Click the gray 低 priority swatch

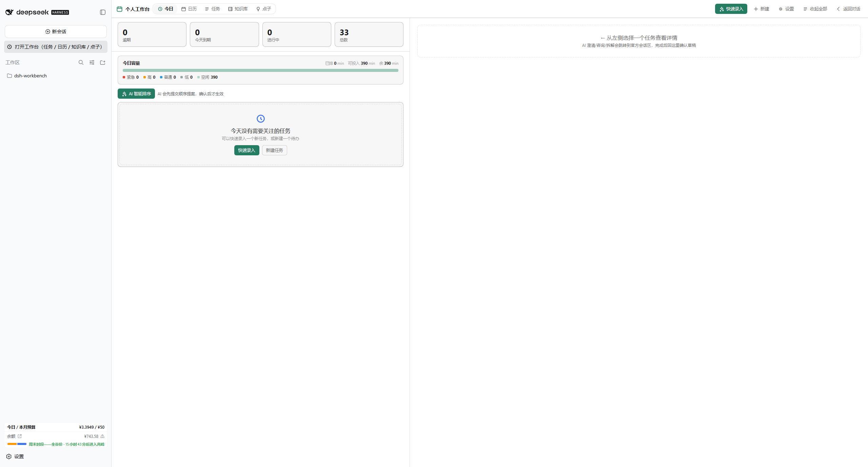pyautogui.click(x=182, y=77)
